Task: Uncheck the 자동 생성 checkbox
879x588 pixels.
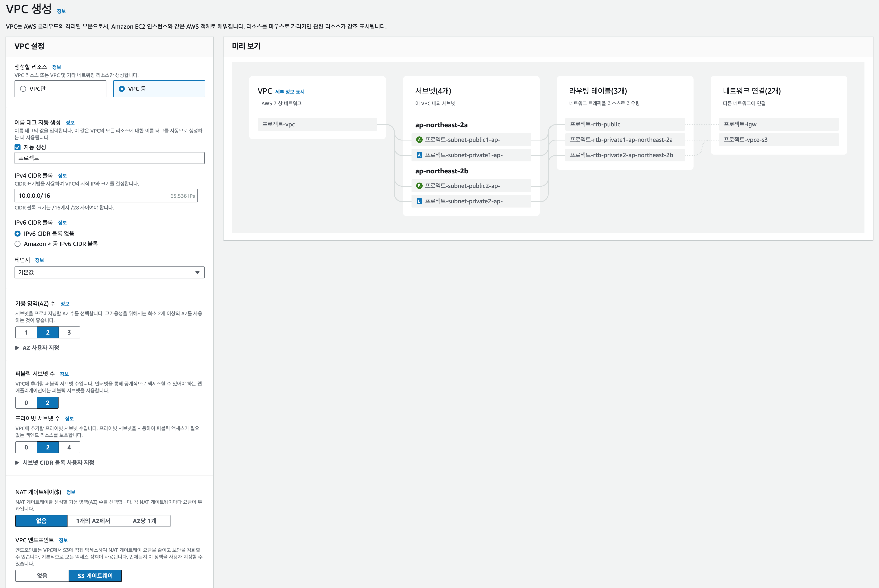Action: [x=18, y=147]
